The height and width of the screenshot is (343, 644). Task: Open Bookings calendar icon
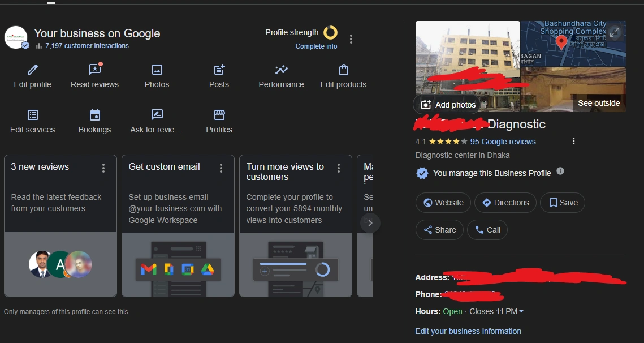click(x=95, y=115)
